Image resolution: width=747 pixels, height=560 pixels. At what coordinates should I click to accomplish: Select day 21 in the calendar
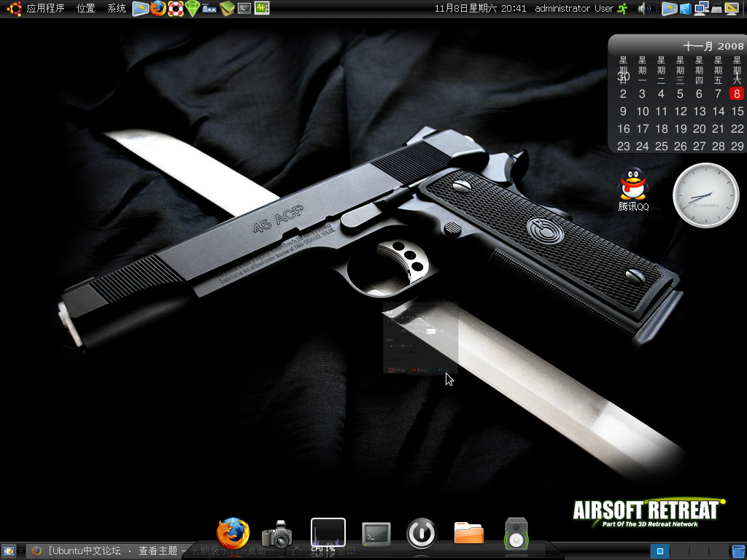pos(718,129)
